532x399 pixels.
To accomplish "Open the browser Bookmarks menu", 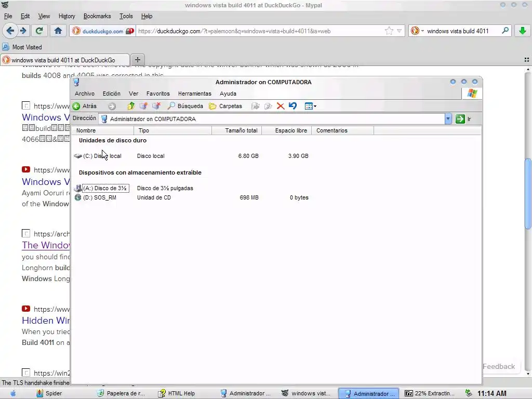I will click(97, 16).
